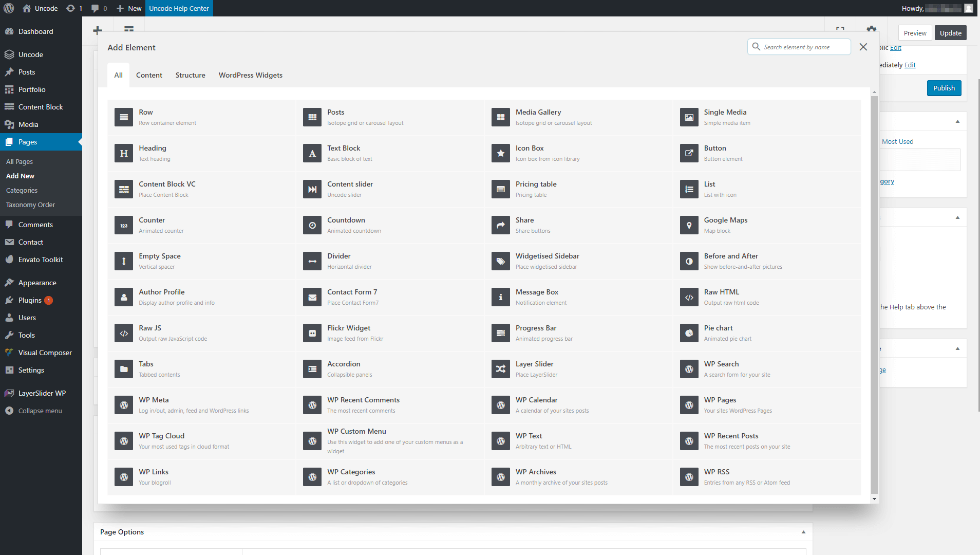Add the Author Profile element

pyautogui.click(x=201, y=297)
